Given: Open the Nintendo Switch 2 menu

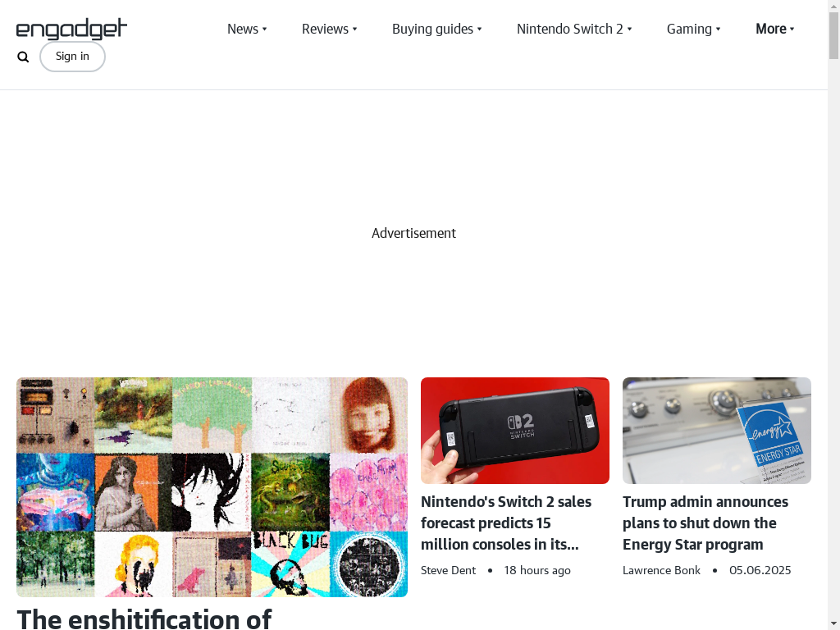Looking at the screenshot, I should click(x=574, y=29).
